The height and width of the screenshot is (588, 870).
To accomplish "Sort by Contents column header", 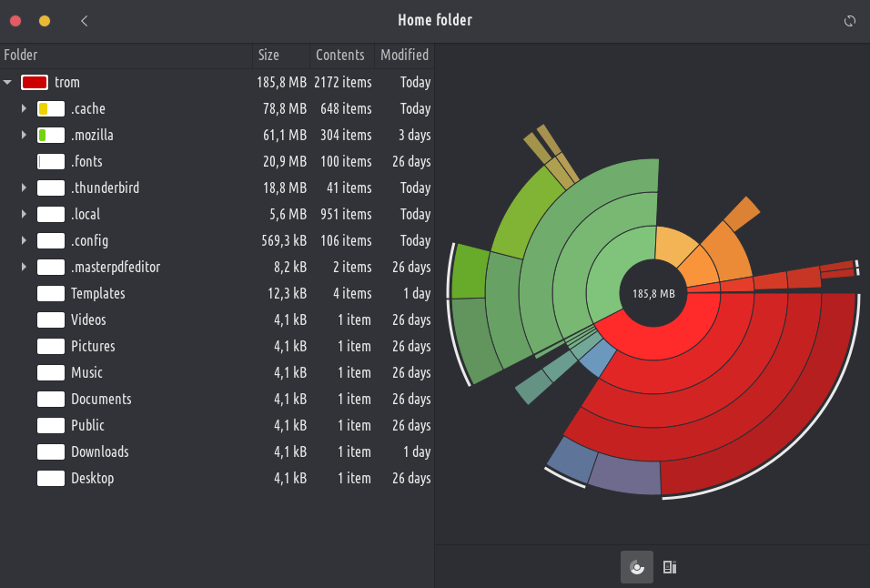I will (x=340, y=56).
